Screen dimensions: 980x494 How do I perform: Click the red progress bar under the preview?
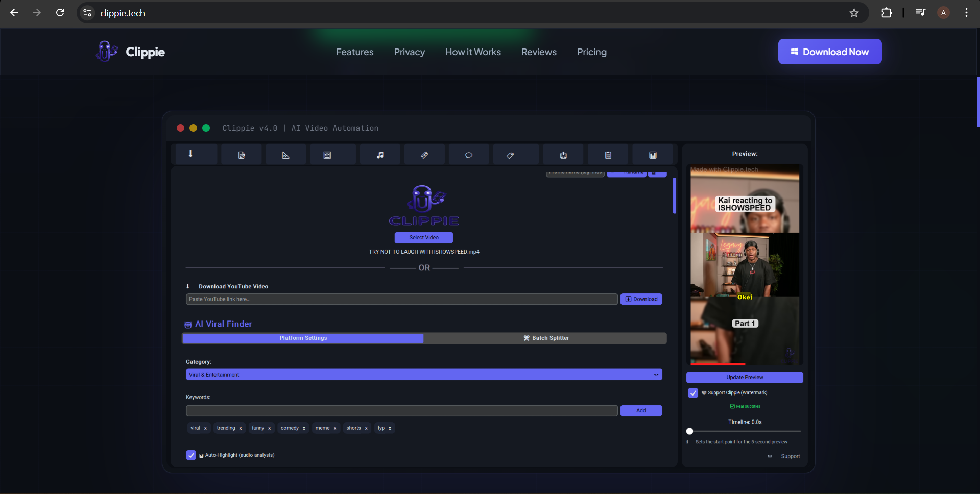[x=718, y=364]
